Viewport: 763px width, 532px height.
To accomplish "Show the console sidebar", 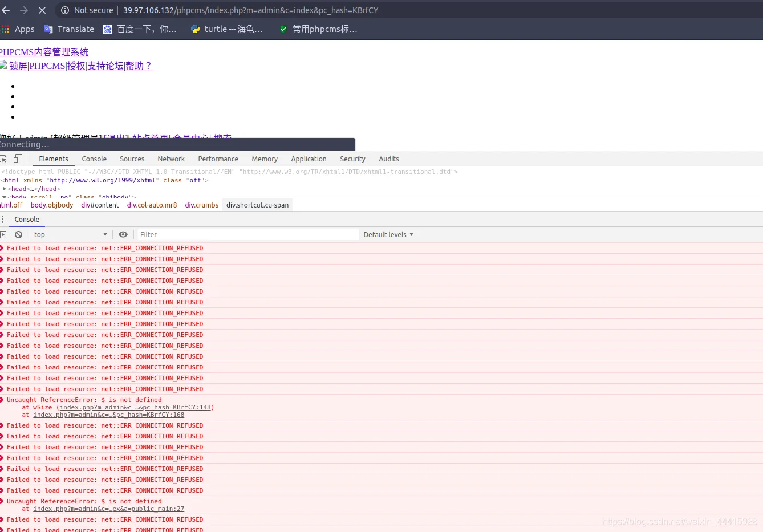I will [3, 235].
